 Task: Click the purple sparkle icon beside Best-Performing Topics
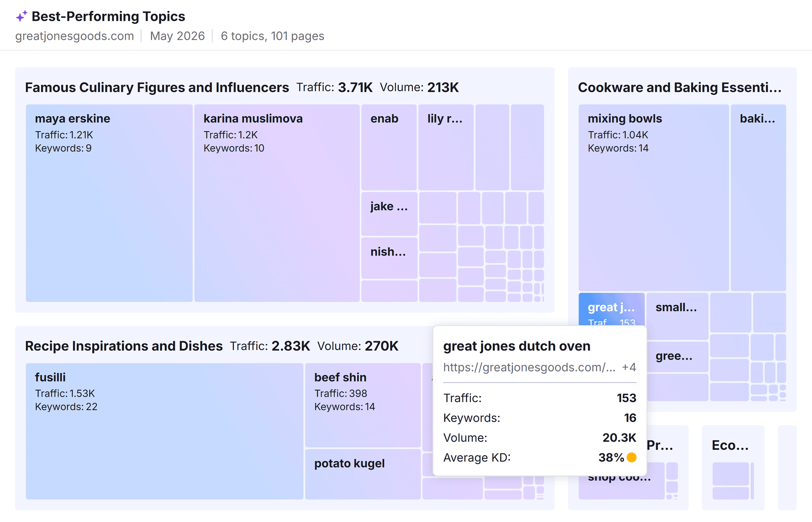pos(21,16)
